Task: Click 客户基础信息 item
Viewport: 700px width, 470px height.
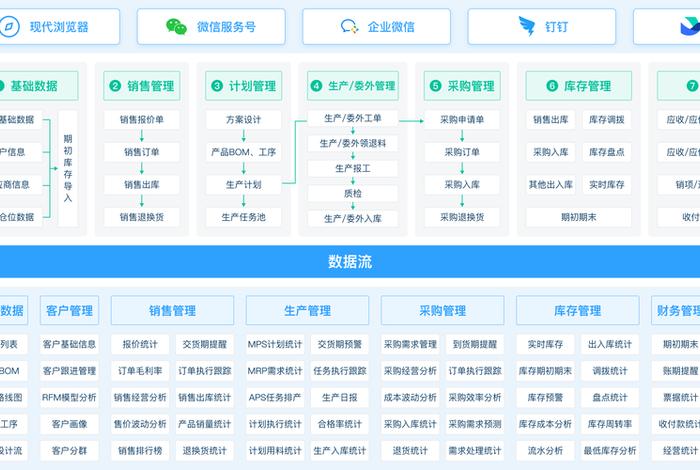Action: (69, 344)
